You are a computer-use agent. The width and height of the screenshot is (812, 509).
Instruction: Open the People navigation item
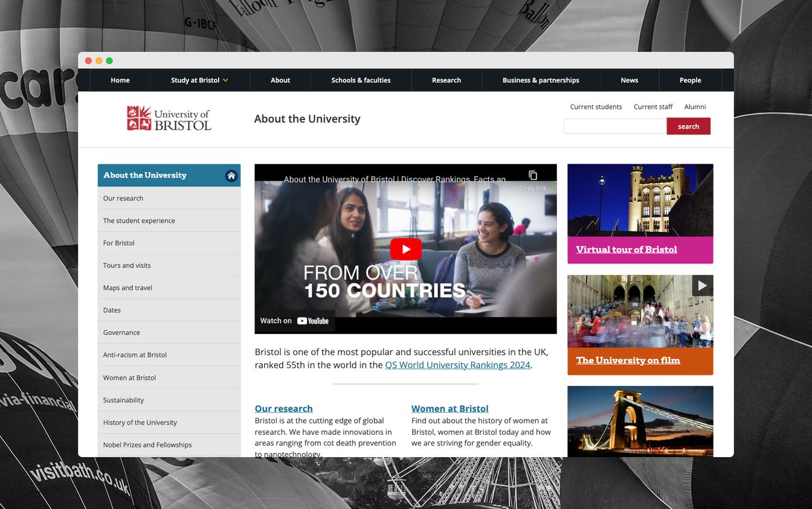(x=690, y=80)
